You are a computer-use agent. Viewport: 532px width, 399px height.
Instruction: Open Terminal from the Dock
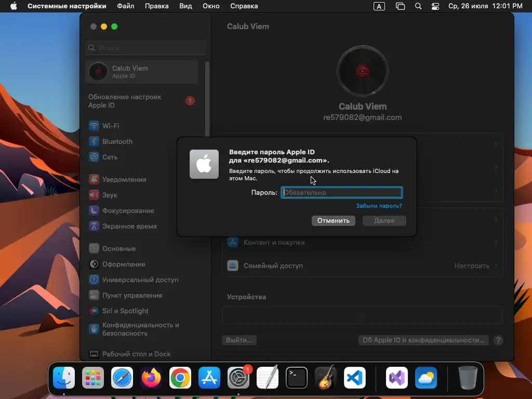tap(297, 378)
